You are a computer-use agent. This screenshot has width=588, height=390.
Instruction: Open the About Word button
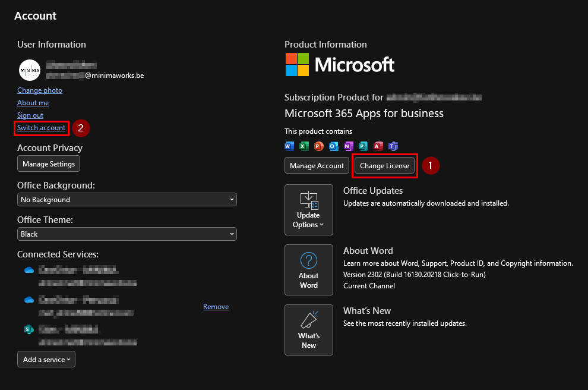click(309, 270)
